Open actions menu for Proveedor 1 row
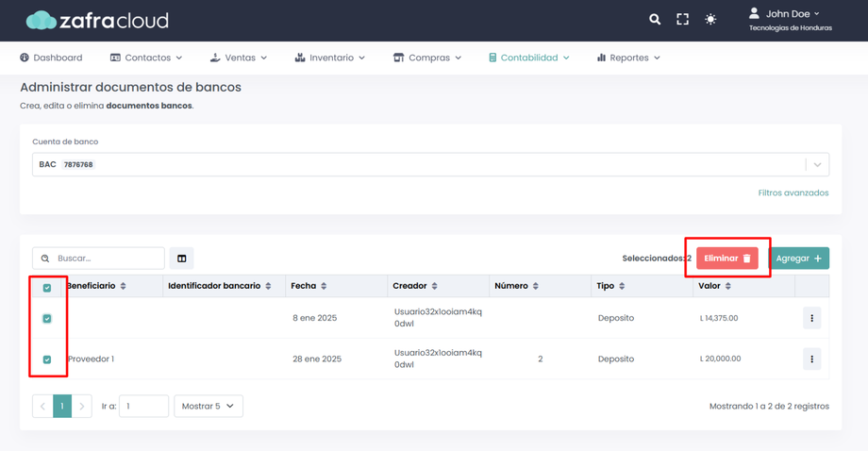The image size is (868, 451). click(x=811, y=359)
